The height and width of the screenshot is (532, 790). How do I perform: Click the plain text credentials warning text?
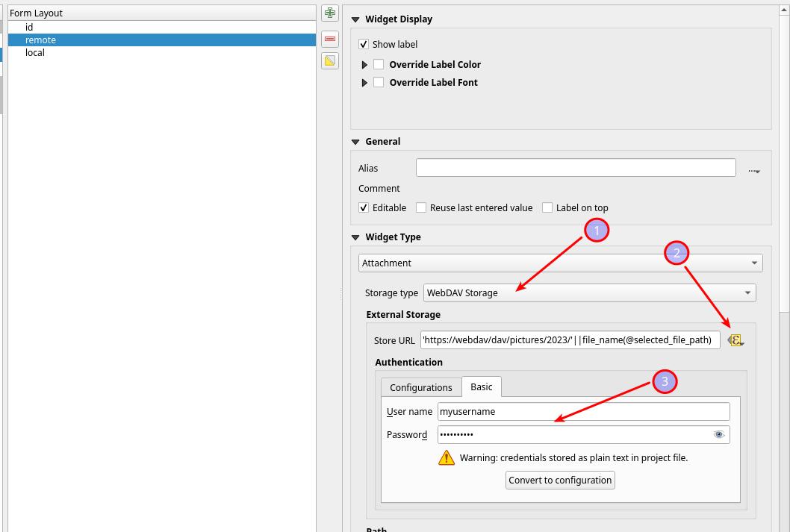point(573,458)
